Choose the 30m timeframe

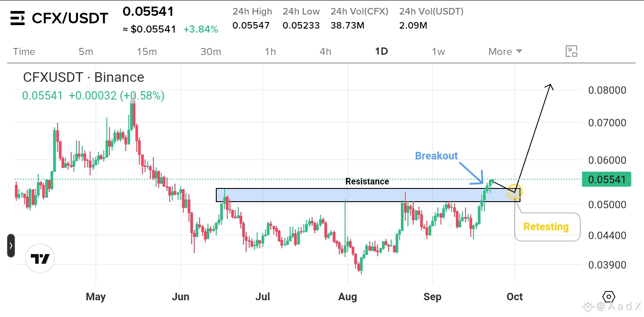pos(211,52)
